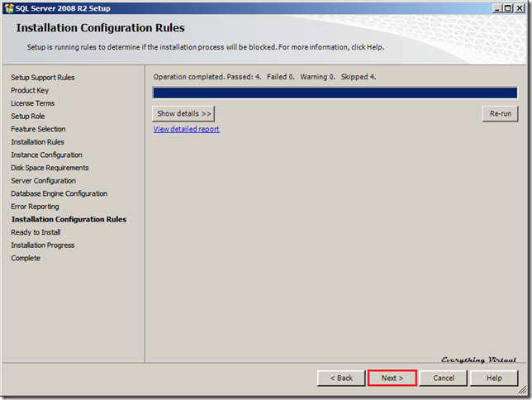Click the SQL Server Setup title bar icon
This screenshot has height=400, width=532.
click(x=8, y=7)
